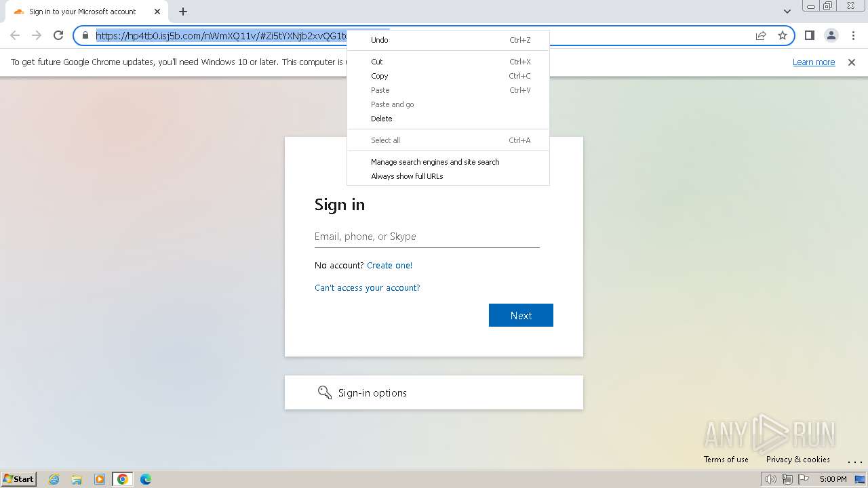Click the Email, phone, or Skype field
868x488 pixels.
tap(427, 237)
